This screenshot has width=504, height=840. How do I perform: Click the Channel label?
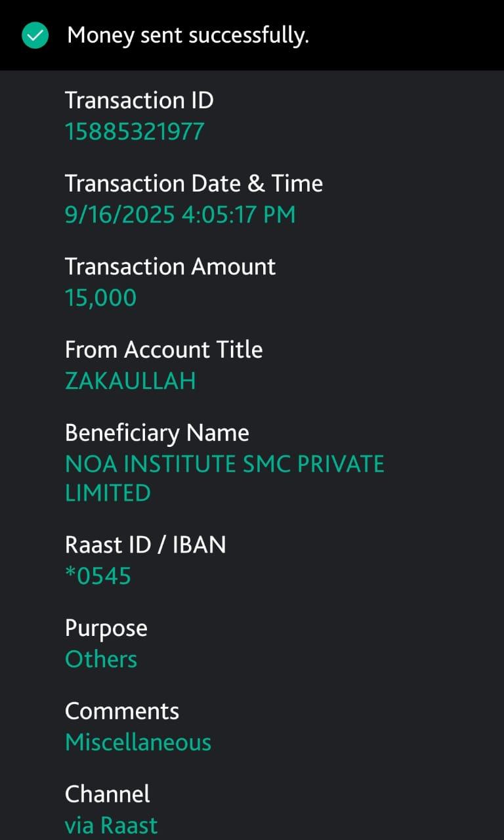pos(107,794)
